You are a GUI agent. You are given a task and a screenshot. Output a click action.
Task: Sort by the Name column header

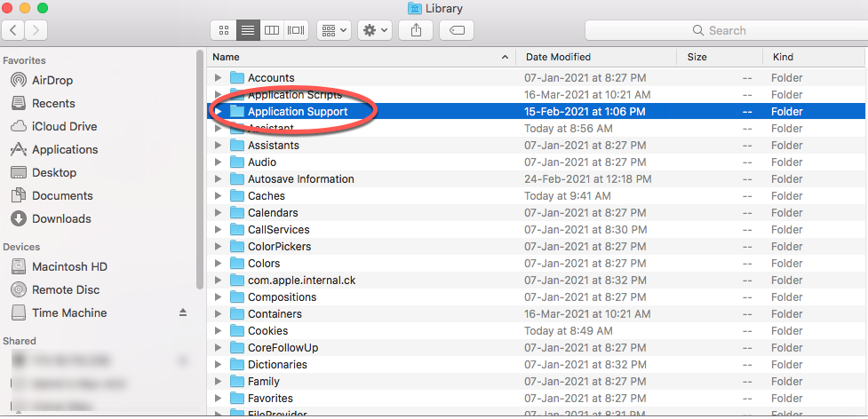pyautogui.click(x=361, y=57)
